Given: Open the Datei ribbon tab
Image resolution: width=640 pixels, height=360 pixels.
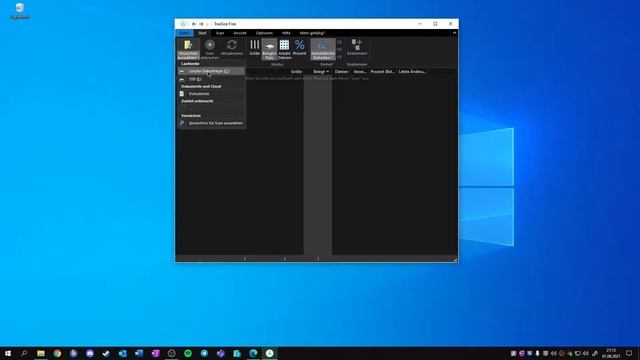Looking at the screenshot, I should 184,33.
